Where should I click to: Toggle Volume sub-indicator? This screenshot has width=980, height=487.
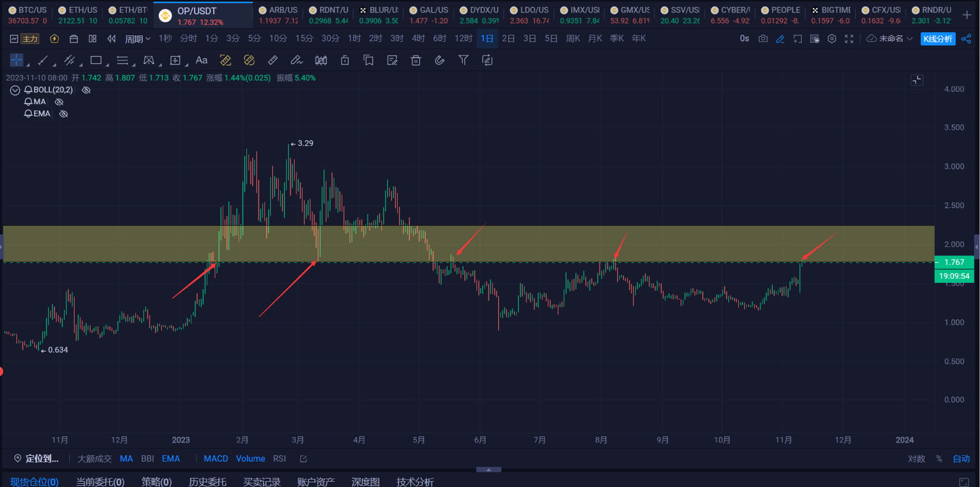coord(251,459)
